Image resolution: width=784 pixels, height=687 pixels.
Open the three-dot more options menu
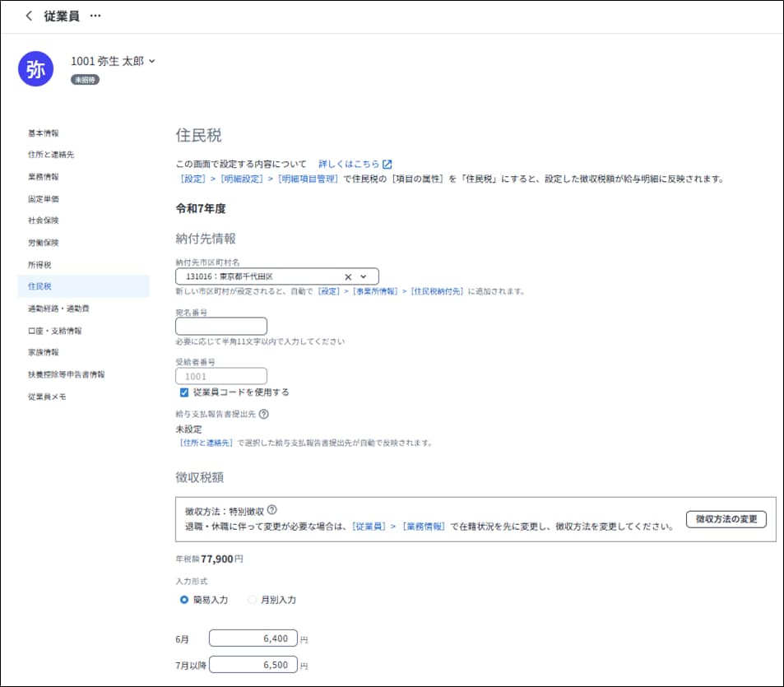(x=95, y=16)
